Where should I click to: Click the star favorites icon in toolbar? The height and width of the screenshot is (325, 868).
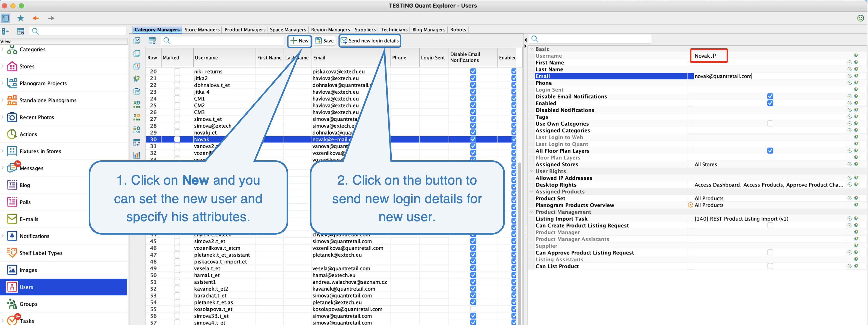coord(20,18)
